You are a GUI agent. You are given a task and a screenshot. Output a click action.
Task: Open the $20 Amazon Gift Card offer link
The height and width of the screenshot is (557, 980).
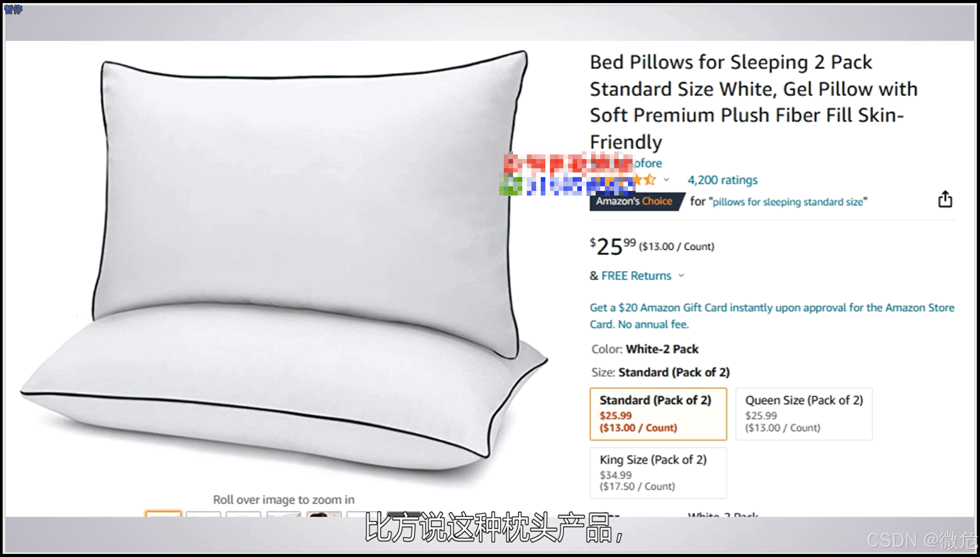pos(772,316)
